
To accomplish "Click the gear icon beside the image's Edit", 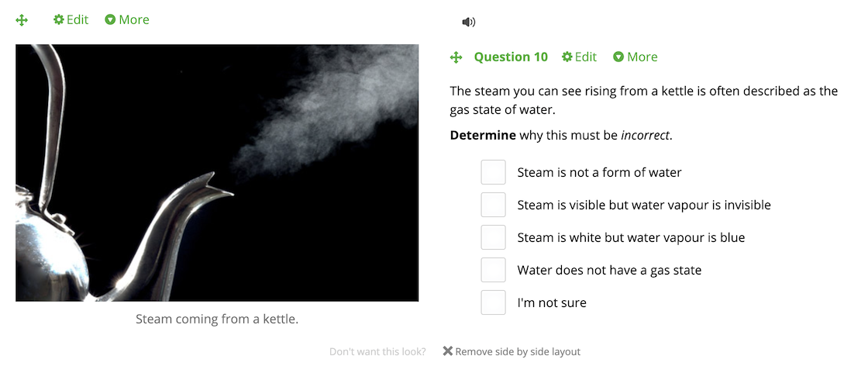I will pos(59,19).
